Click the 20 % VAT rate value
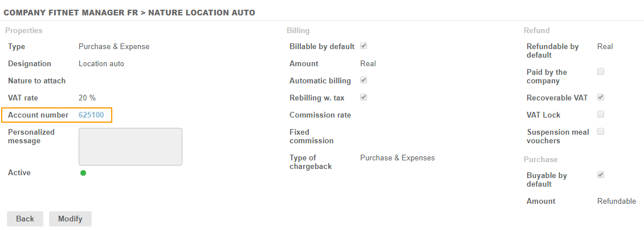This screenshot has width=644, height=230. pos(87,98)
